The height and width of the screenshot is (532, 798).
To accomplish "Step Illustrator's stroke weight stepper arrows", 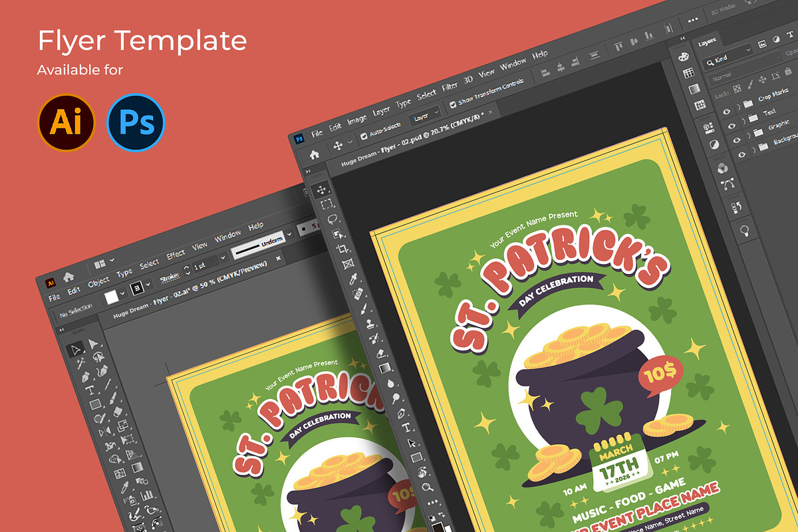I will (187, 269).
